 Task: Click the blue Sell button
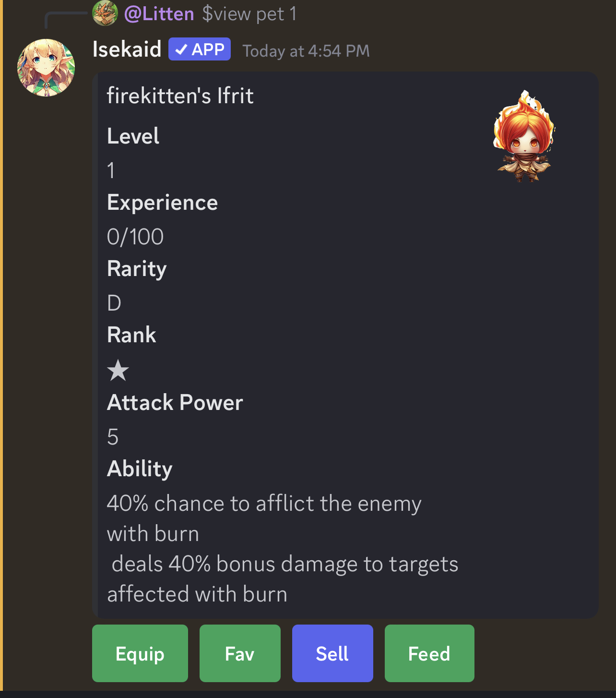click(x=332, y=653)
